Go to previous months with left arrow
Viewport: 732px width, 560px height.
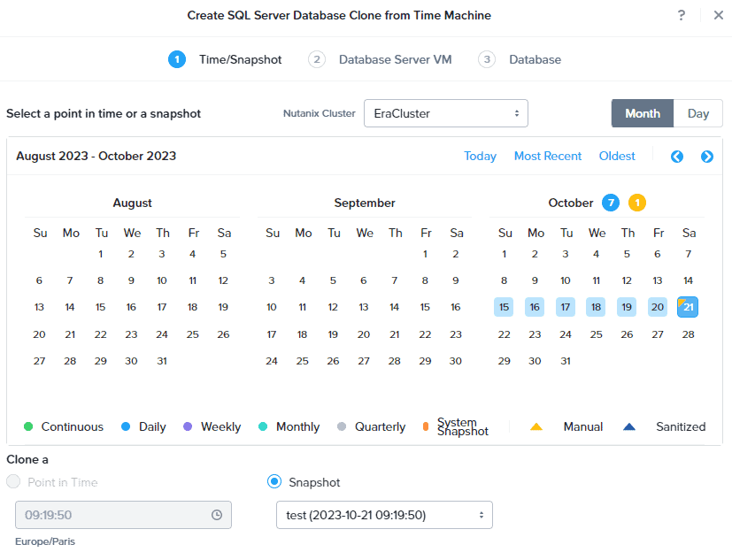677,157
